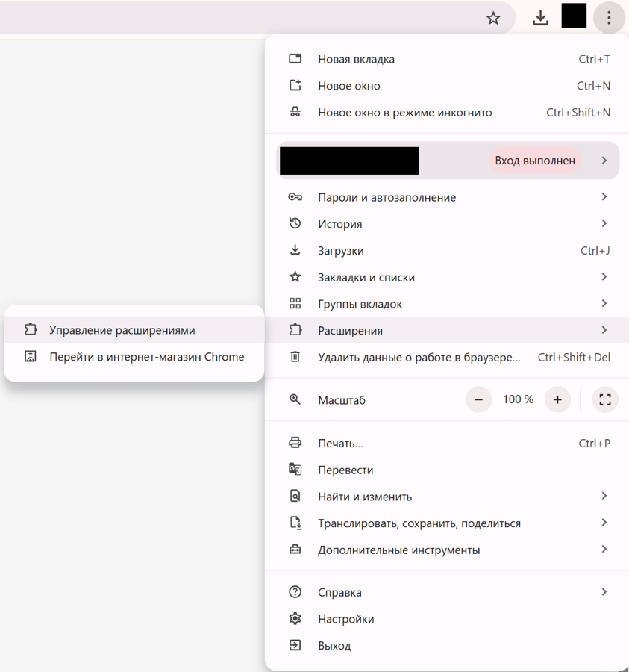The image size is (629, 672).
Task: Expand Расширения submenu arrow
Action: [604, 330]
